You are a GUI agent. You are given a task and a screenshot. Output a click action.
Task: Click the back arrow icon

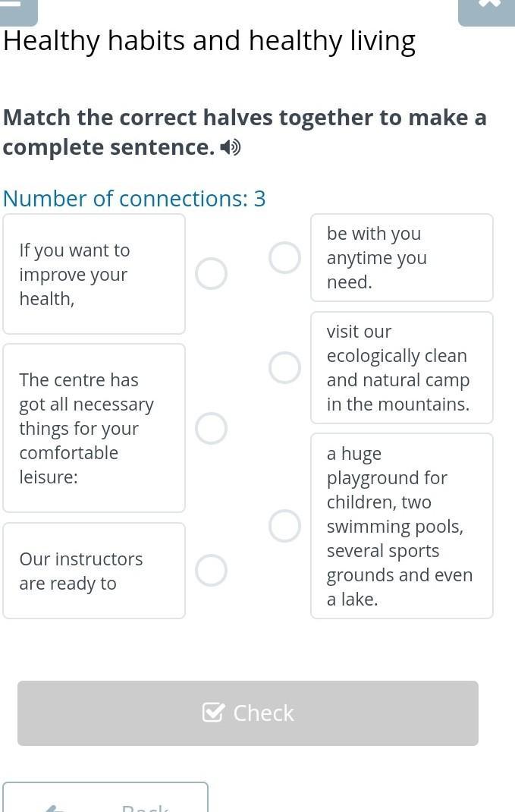pos(55,807)
